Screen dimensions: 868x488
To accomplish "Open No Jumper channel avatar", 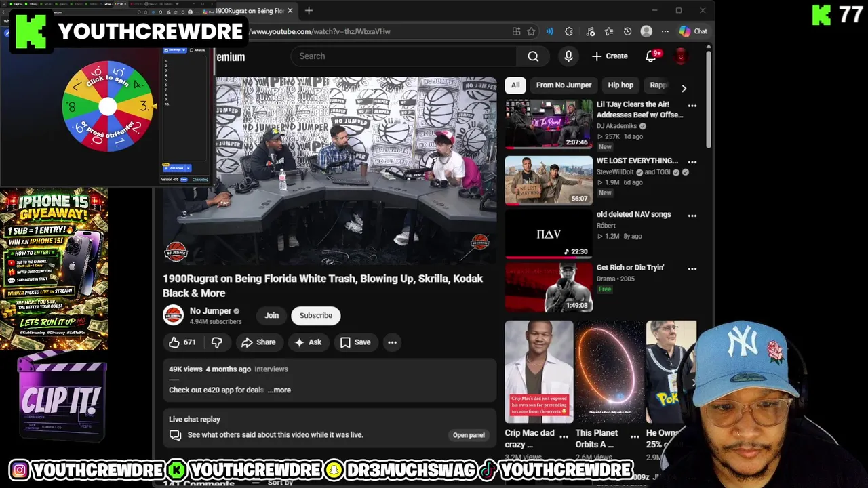I will tap(173, 316).
